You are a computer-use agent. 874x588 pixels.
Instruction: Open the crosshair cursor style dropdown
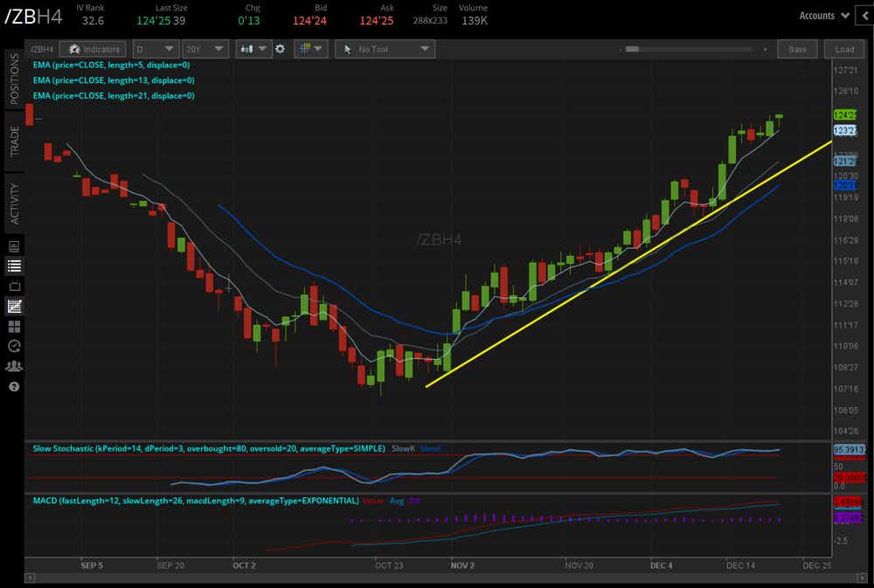point(310,49)
